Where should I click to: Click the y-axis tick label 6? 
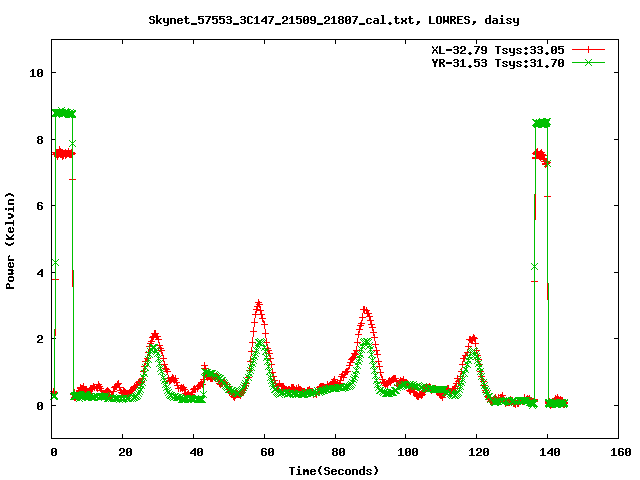click(40, 206)
